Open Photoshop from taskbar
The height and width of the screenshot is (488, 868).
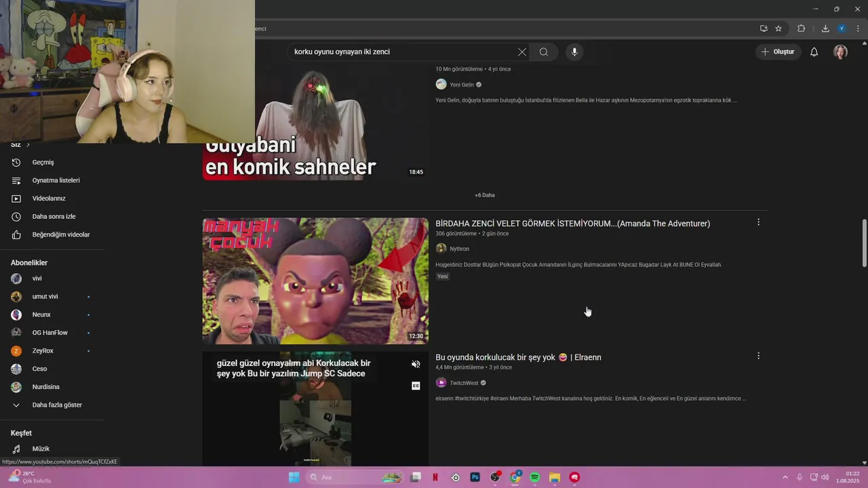click(x=475, y=477)
